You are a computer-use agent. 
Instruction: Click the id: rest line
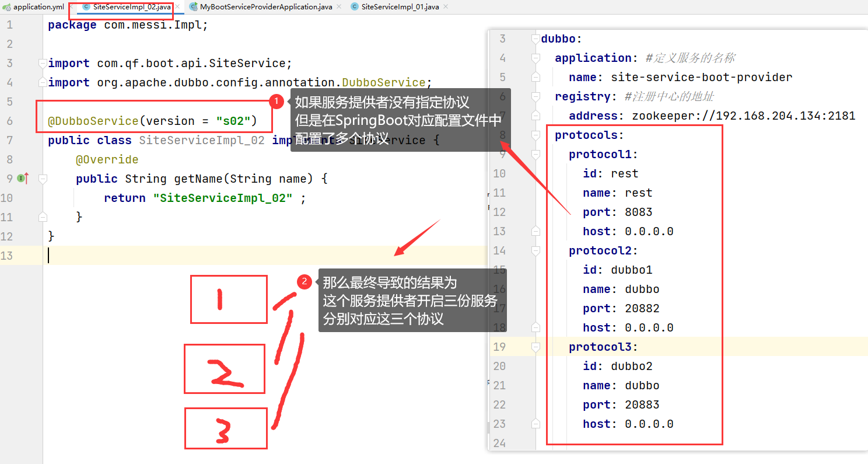pyautogui.click(x=611, y=173)
